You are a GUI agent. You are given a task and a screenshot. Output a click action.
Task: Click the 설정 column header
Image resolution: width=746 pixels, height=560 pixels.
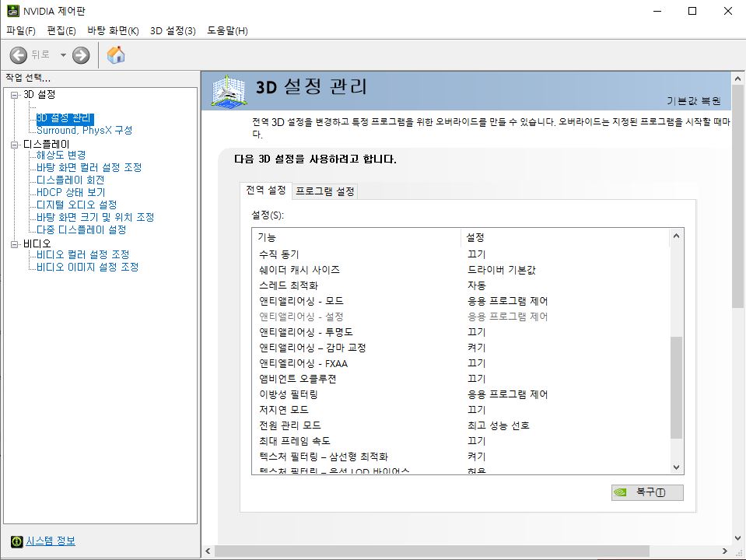565,237
